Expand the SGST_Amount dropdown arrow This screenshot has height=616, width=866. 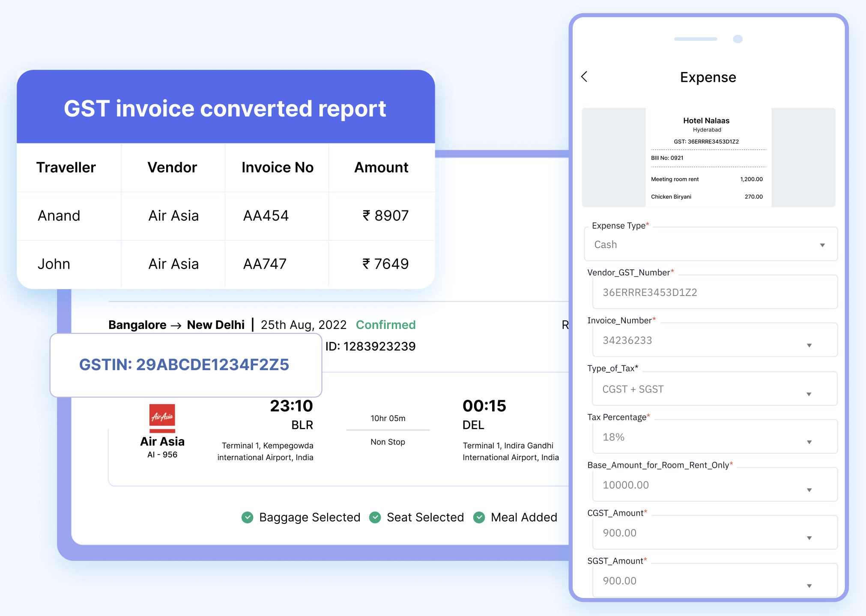809,586
